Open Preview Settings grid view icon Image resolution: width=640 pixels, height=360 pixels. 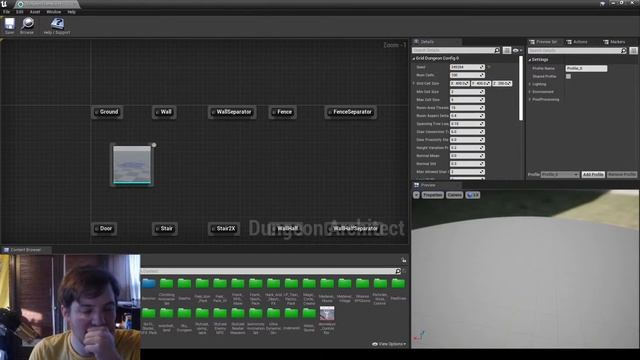633,51
